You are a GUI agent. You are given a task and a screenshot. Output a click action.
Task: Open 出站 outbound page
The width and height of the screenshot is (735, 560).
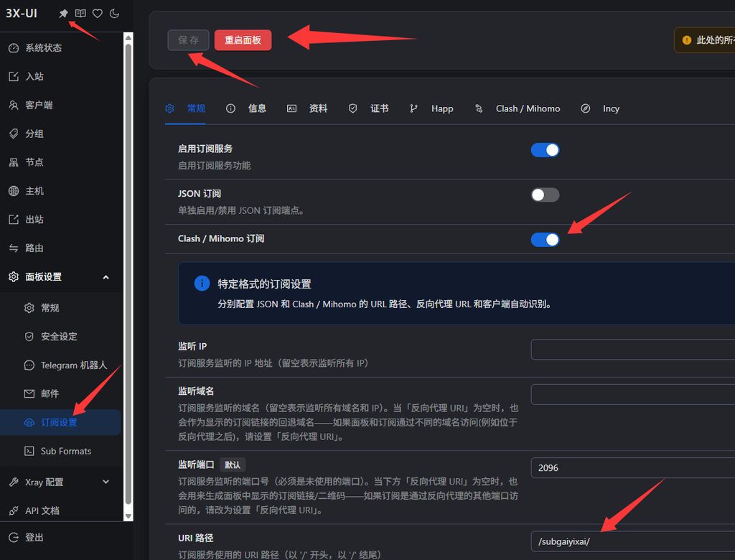click(x=61, y=220)
